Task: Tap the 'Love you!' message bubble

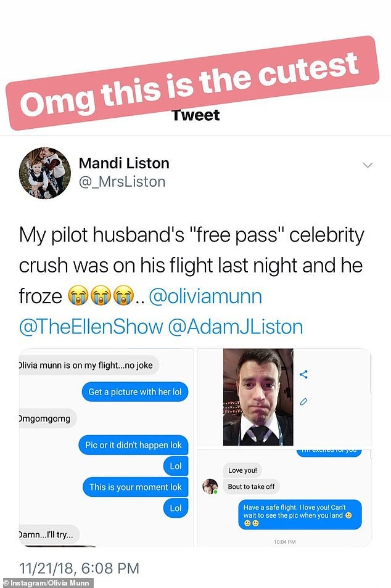Action: (x=242, y=470)
